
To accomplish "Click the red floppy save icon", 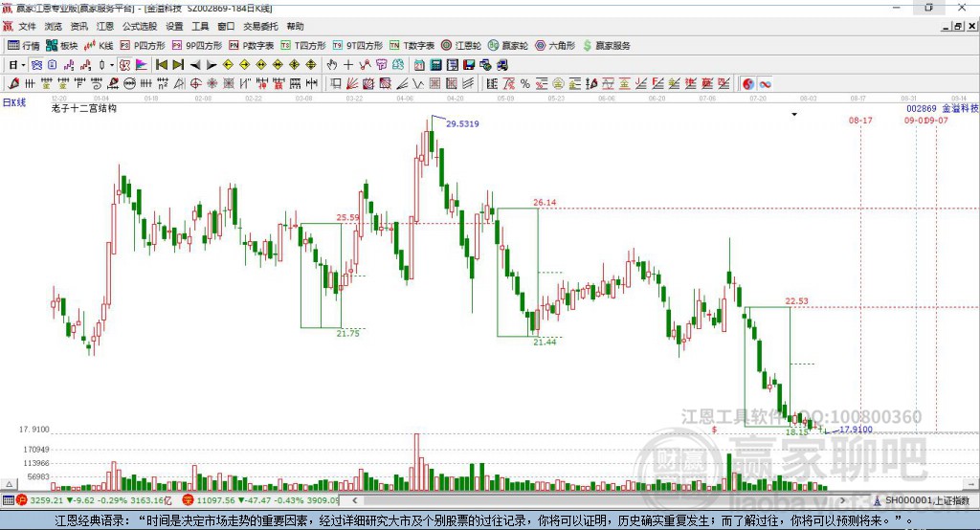I will click(x=469, y=65).
